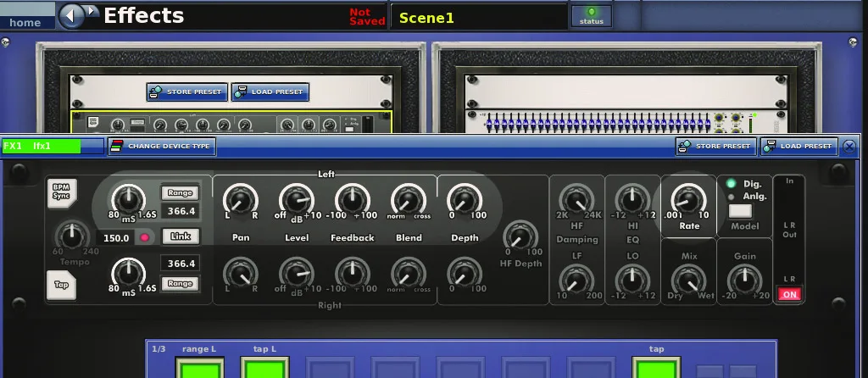Click the Left channel Depth knob

pos(465,200)
